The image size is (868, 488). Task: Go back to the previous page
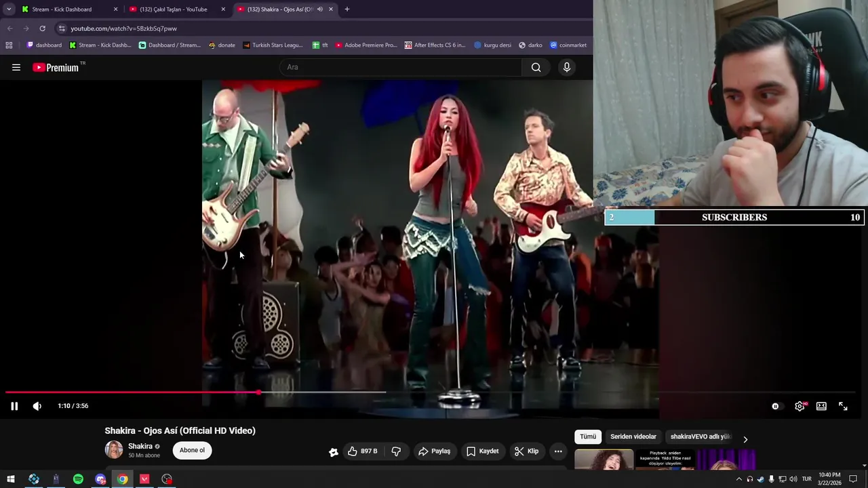pyautogui.click(x=9, y=28)
